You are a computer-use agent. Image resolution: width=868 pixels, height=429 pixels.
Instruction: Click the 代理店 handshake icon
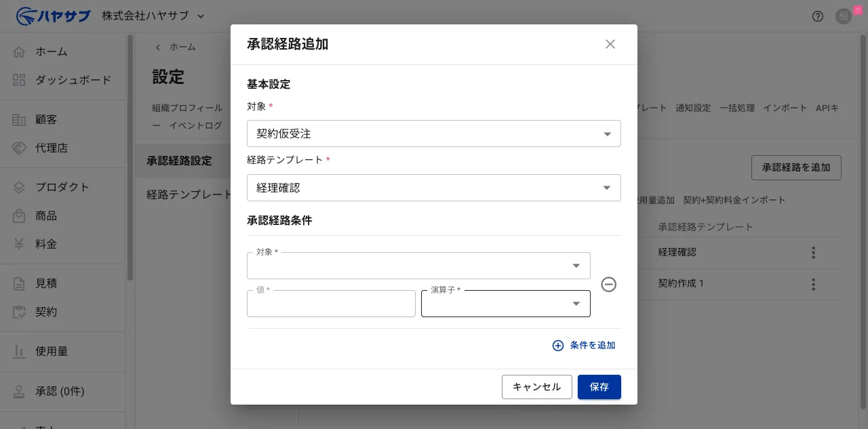point(19,148)
